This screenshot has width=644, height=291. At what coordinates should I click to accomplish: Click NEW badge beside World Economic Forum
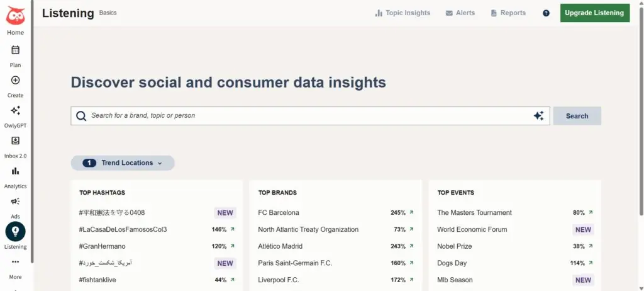(583, 230)
